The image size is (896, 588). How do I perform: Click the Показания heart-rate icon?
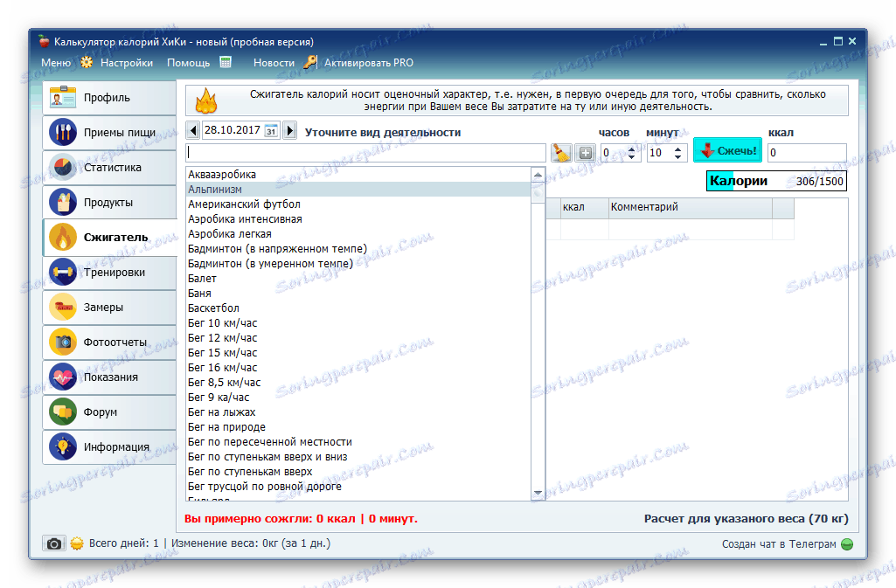point(63,377)
